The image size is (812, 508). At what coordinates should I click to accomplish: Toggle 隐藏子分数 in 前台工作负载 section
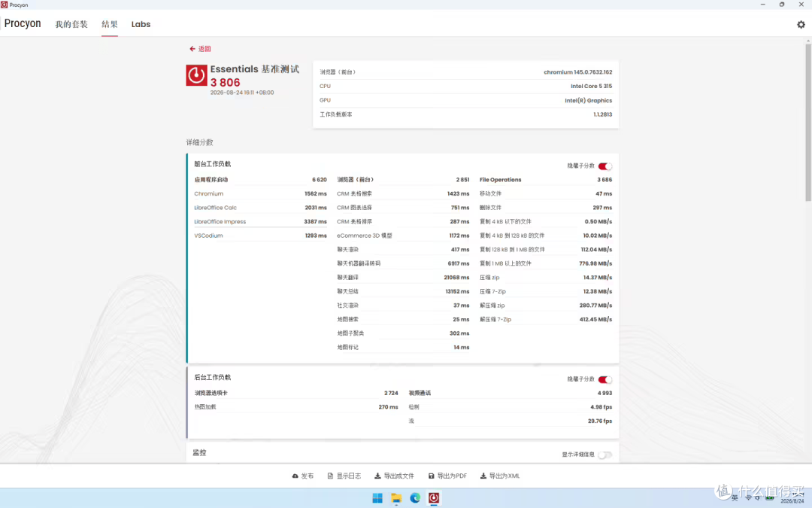[x=604, y=166]
